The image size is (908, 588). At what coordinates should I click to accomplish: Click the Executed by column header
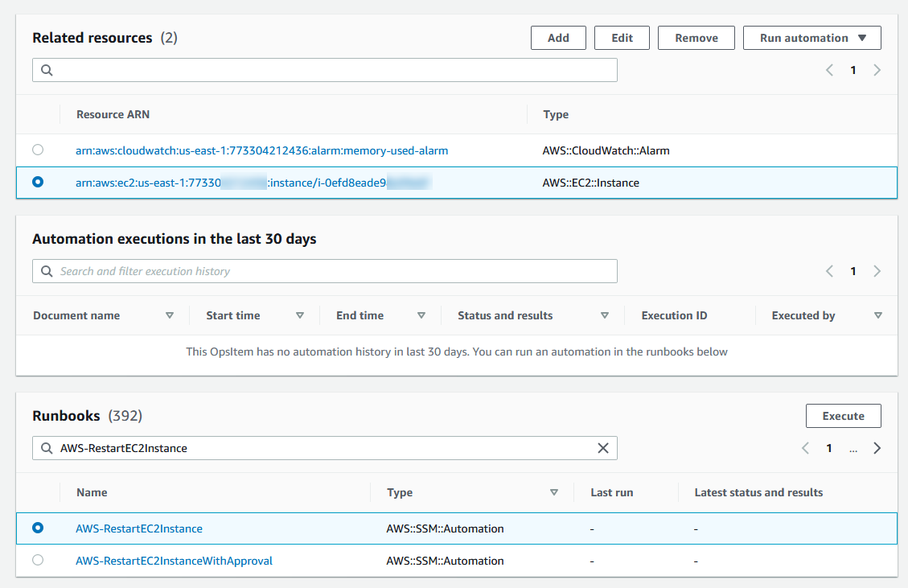[803, 316]
